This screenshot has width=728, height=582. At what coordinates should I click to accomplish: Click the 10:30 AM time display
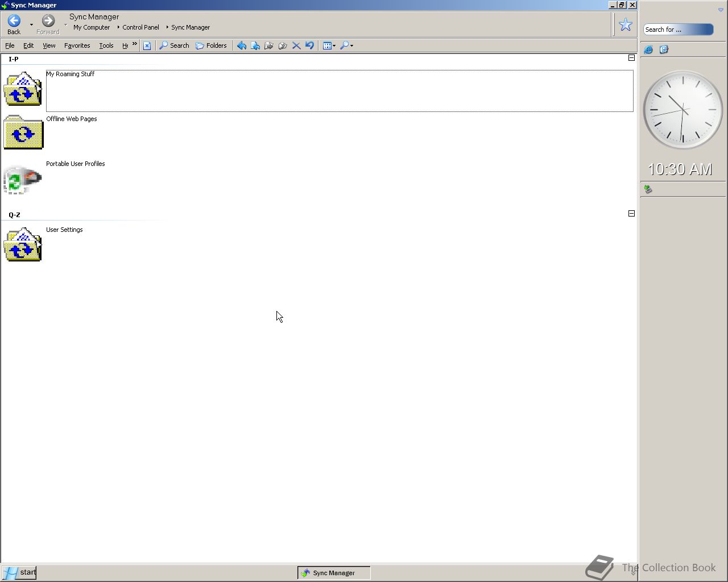click(680, 169)
